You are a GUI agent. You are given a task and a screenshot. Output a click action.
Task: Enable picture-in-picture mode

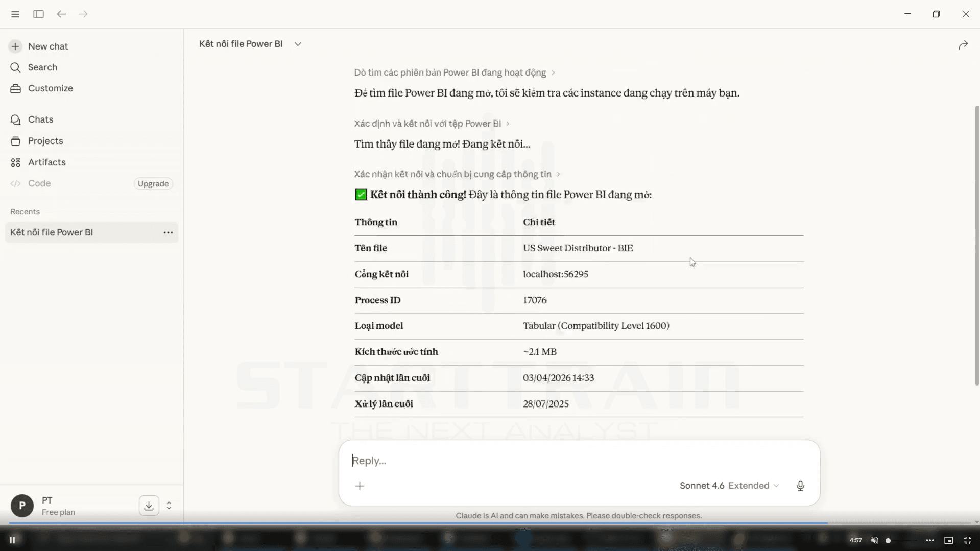pos(948,540)
